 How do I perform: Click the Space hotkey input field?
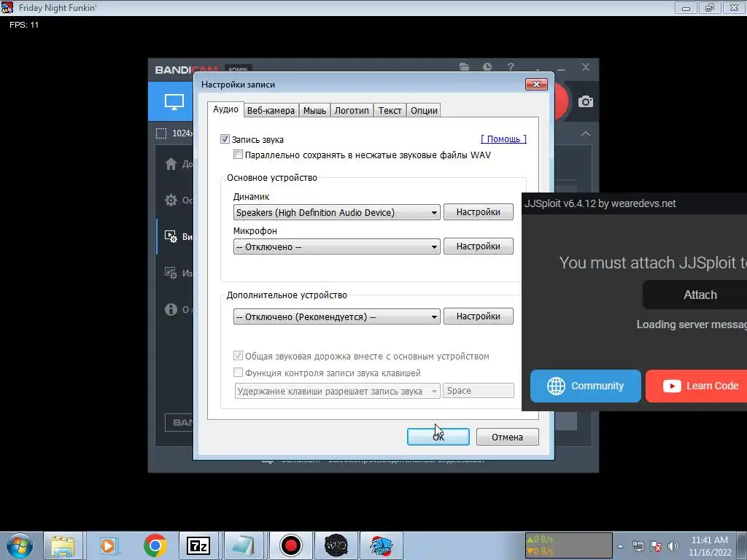(x=479, y=391)
